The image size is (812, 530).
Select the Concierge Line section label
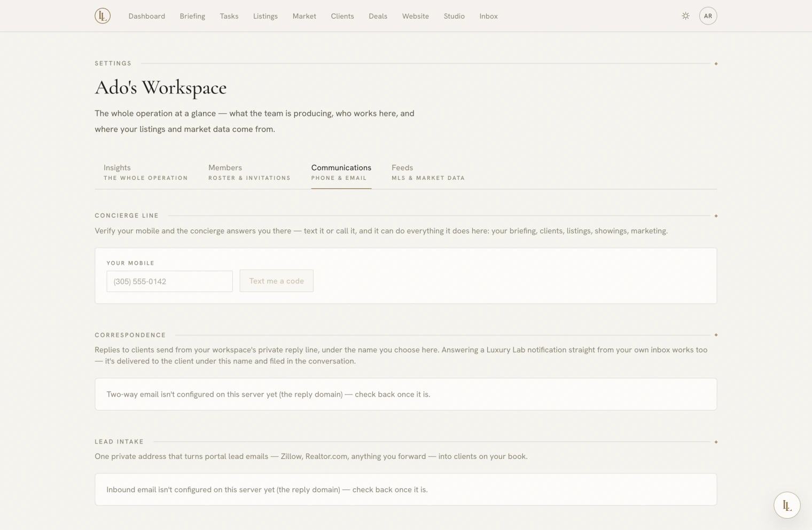[127, 216]
